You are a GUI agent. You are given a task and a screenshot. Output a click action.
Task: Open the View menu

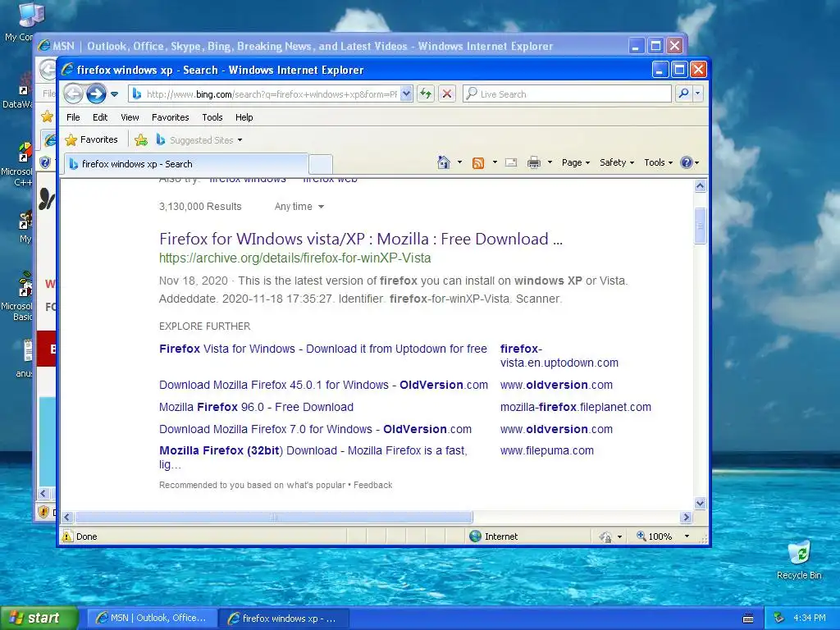point(130,117)
